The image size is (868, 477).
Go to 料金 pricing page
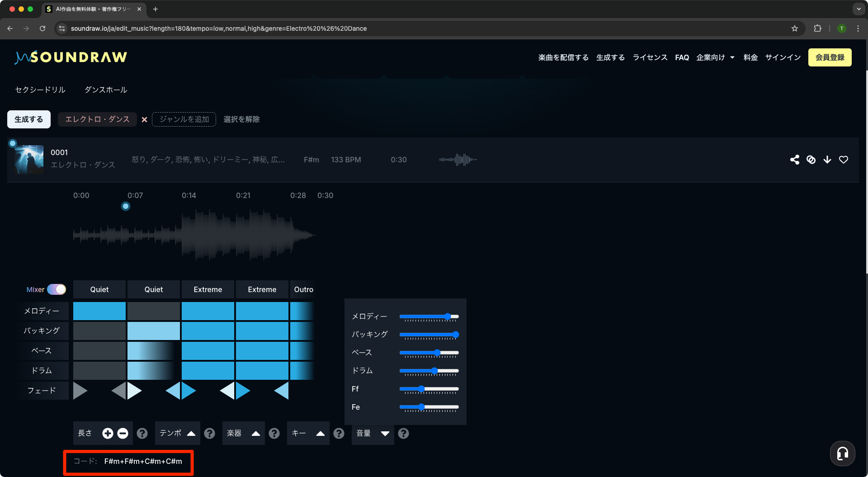(x=750, y=57)
